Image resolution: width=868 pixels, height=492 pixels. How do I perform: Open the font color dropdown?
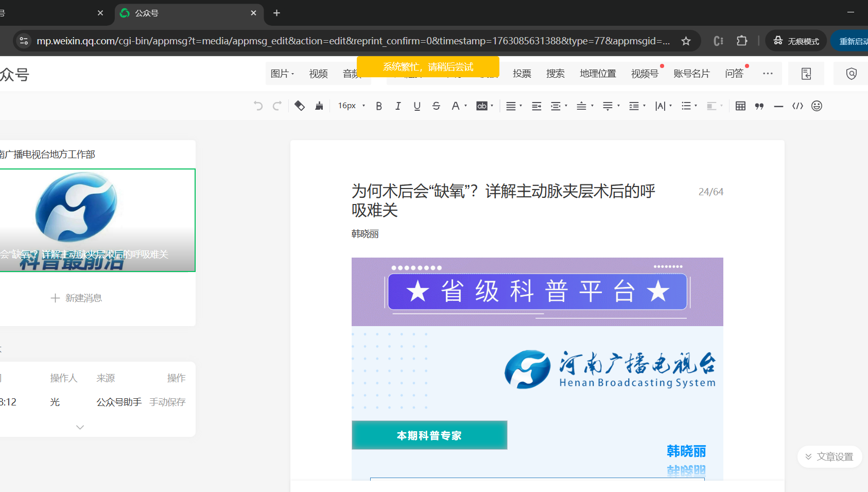tap(459, 106)
